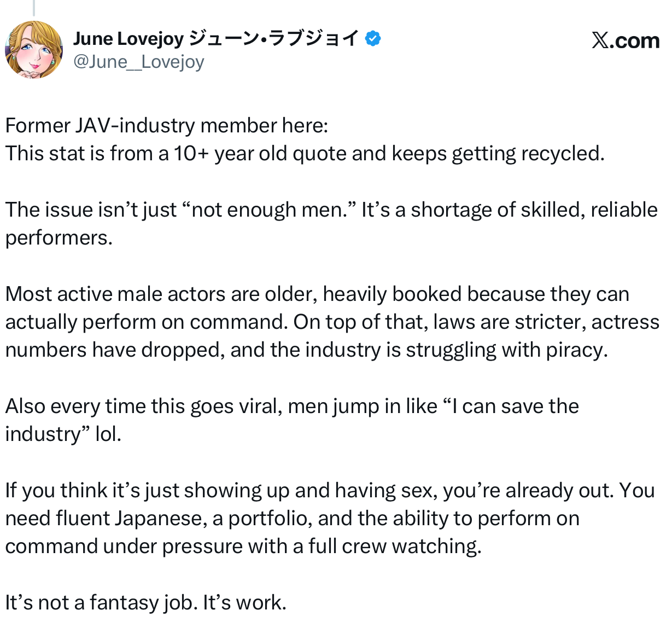Click the Japanese name ジューン・ラブジョイ
672x639 pixels.
coord(273,39)
